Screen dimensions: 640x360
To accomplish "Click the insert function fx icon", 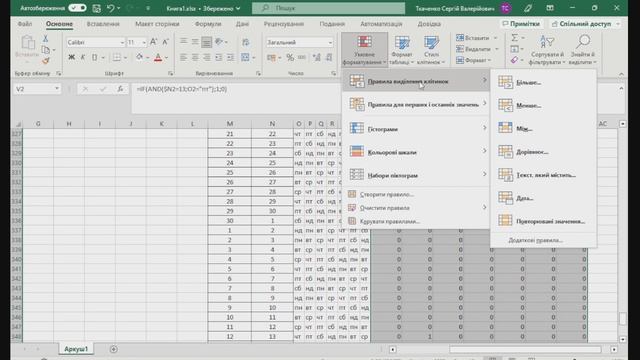I will pyautogui.click(x=120, y=89).
